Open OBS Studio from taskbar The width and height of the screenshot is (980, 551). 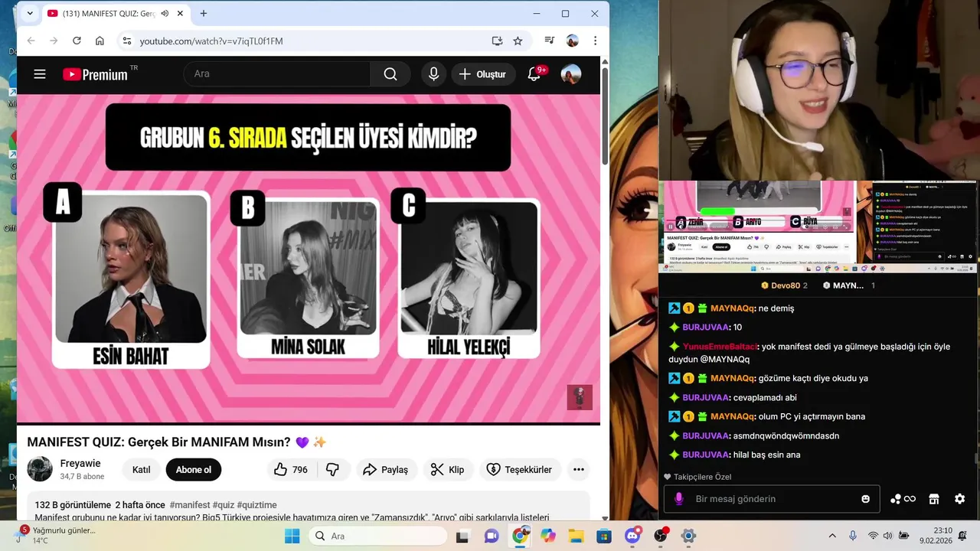661,536
